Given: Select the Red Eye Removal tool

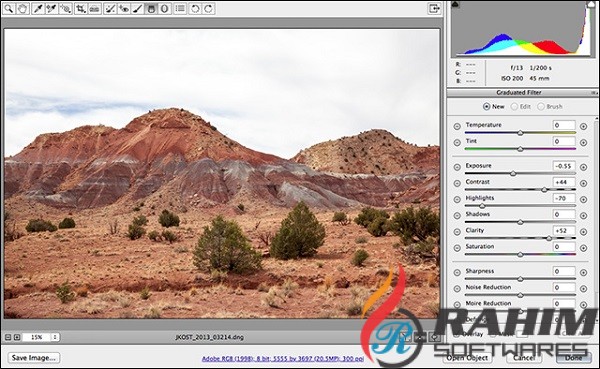Looking at the screenshot, I should point(124,8).
